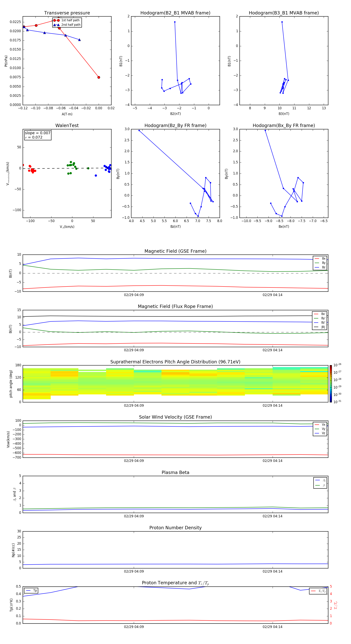
Task: Click the "B3(nT)" x-axis label
Action: [x=284, y=114]
